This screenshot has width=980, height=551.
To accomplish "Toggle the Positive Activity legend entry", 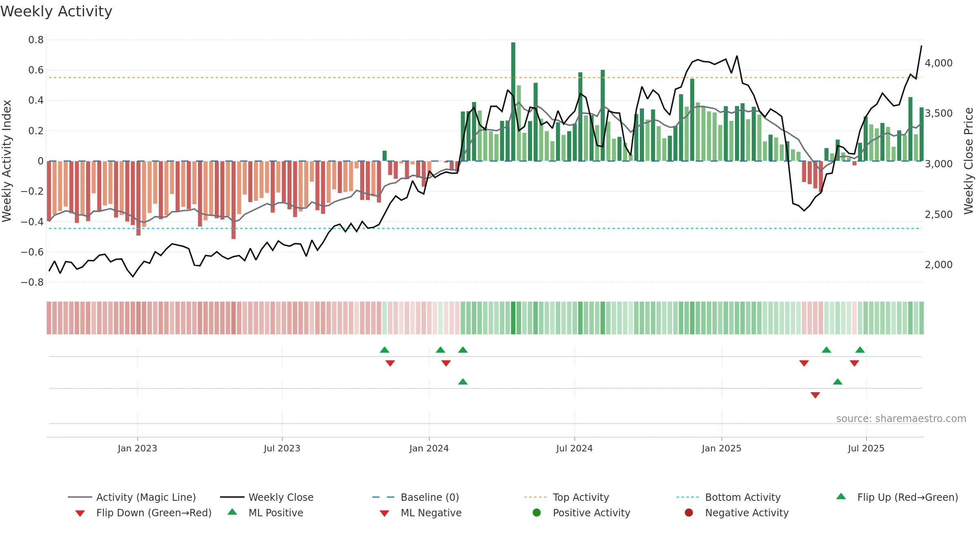I will click(x=581, y=513).
